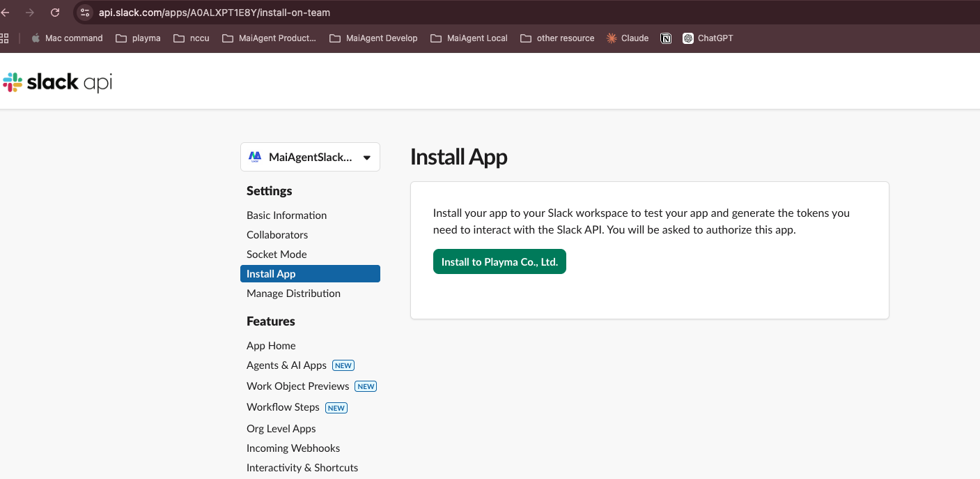Open the playma bookmarks folder
Screen dimensions: 980x479
click(x=138, y=38)
